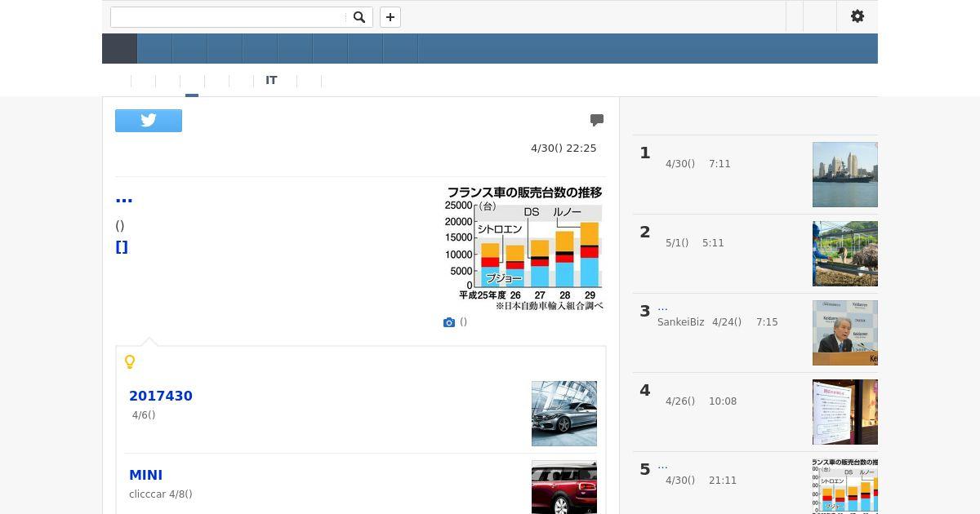Select the dark highlighted navigation bar tab
This screenshot has height=514, width=980.
(119, 49)
